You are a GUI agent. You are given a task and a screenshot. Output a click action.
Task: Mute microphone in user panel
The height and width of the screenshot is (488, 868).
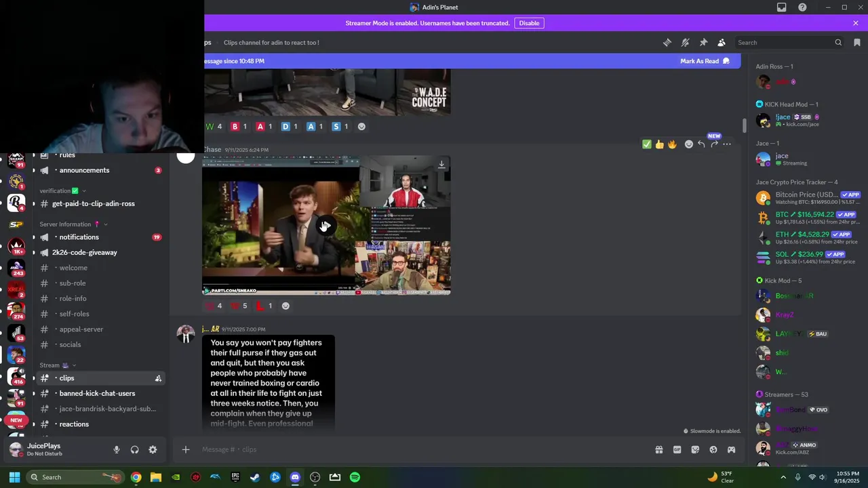(117, 449)
